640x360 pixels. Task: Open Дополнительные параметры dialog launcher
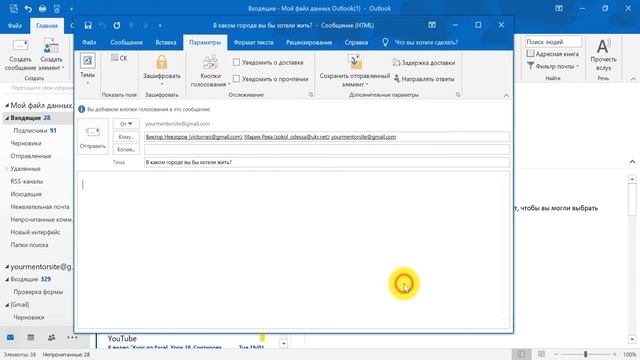458,95
